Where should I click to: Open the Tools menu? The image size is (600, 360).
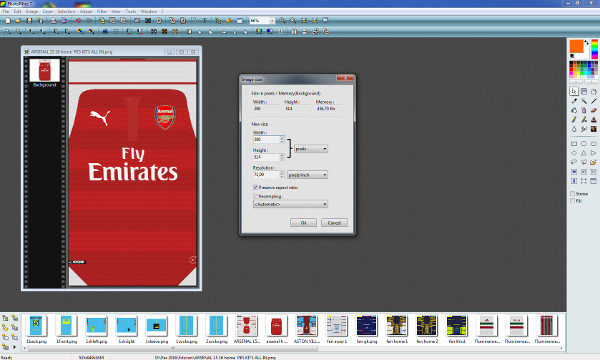(130, 11)
